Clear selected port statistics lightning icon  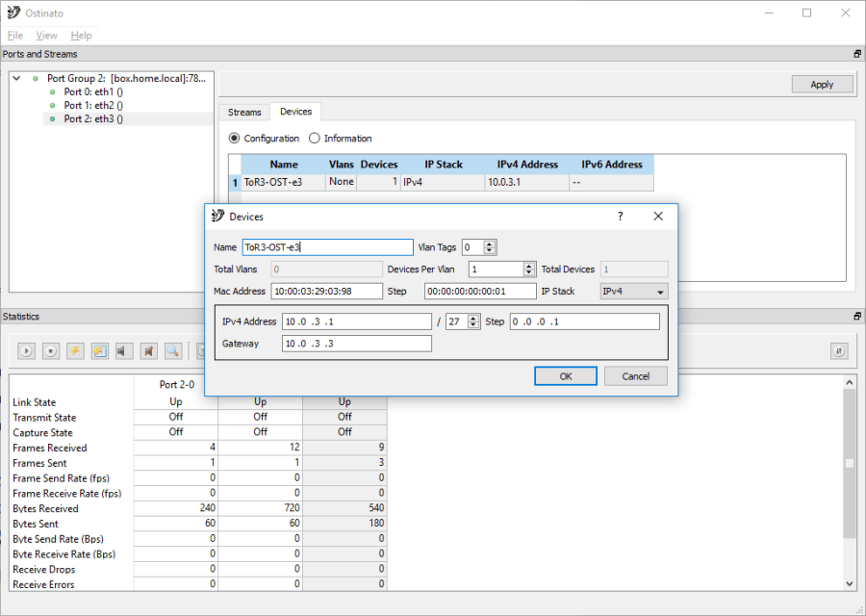pos(75,350)
